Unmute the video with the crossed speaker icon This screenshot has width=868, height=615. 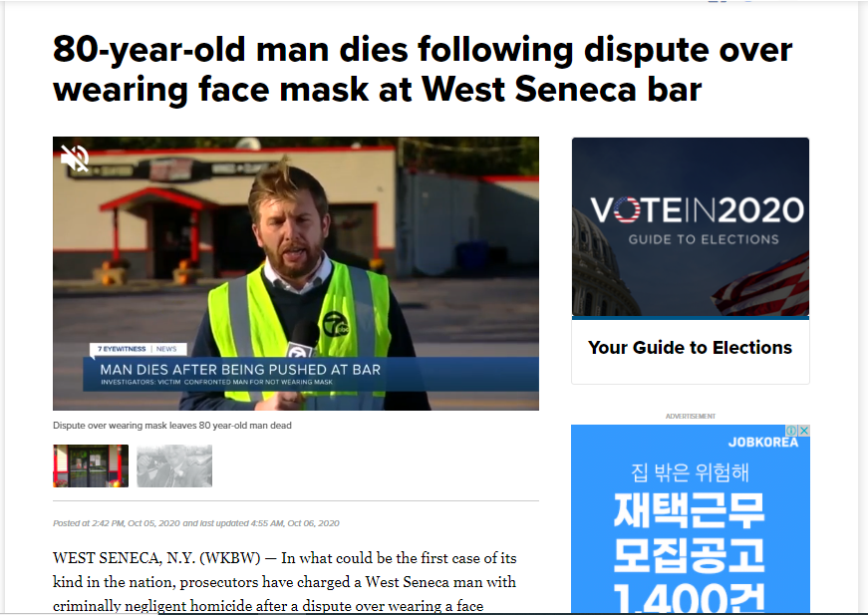(x=75, y=158)
